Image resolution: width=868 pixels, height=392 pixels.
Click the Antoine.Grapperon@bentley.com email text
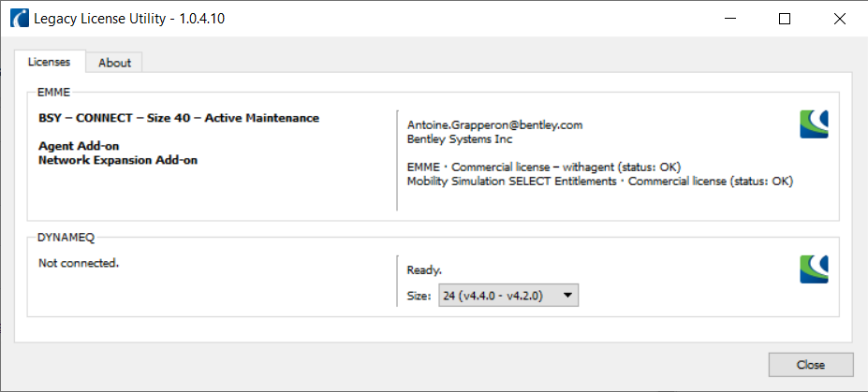495,124
